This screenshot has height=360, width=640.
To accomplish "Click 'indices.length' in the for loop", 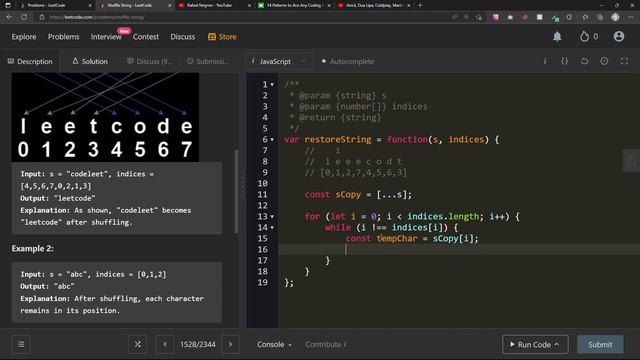I will [443, 217].
